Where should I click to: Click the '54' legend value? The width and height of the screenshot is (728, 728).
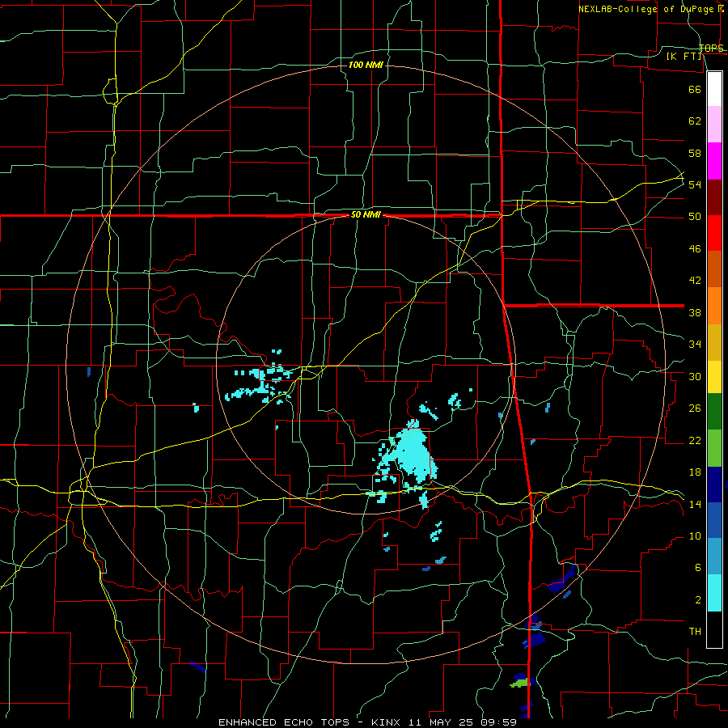tap(695, 184)
